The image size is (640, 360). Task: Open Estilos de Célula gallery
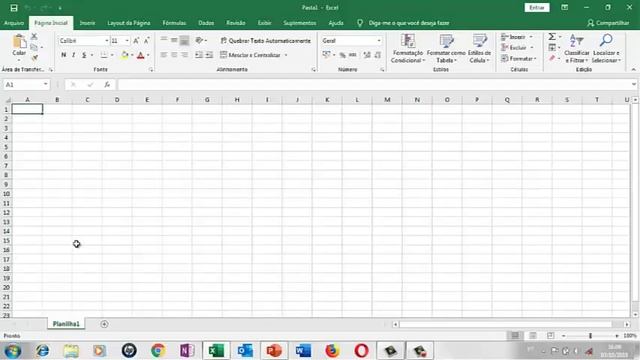480,49
